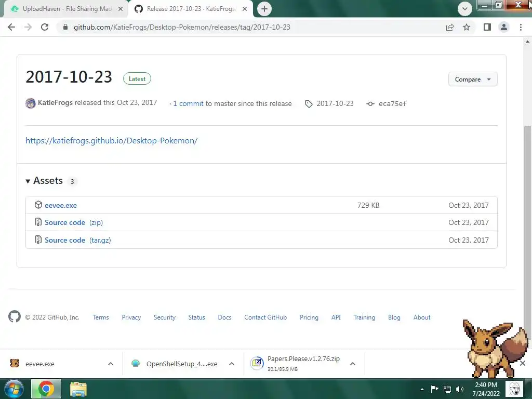Open File Explorer from the taskbar
The width and height of the screenshot is (532, 399).
tap(78, 389)
